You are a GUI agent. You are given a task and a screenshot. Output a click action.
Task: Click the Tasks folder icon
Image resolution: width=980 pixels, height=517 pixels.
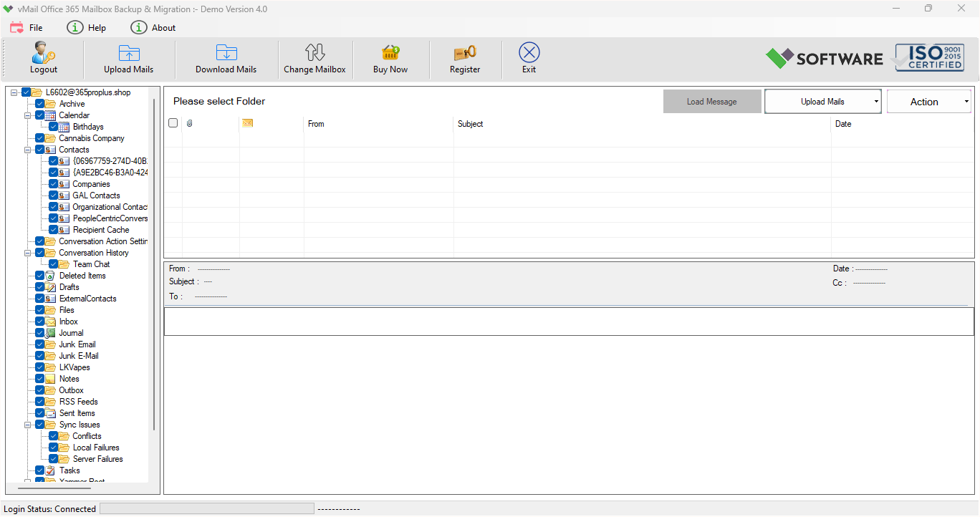[x=50, y=470]
